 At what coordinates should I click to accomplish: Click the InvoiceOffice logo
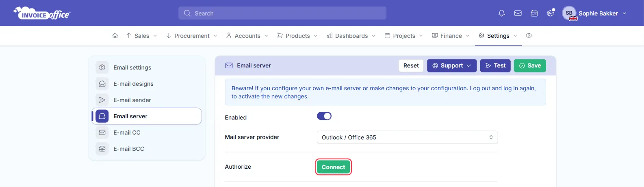pos(42,13)
